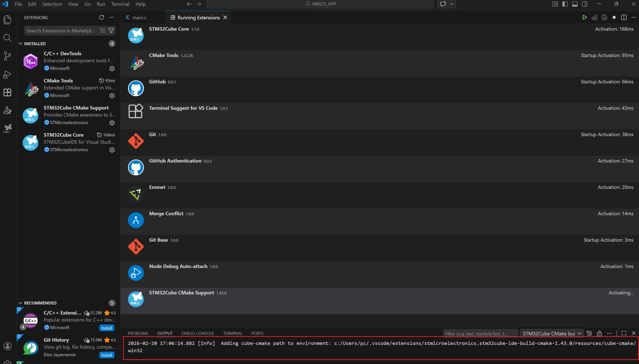Screen dimensions: 639x364
Task: Toggle output auto-scroll lock
Action: tap(599, 333)
